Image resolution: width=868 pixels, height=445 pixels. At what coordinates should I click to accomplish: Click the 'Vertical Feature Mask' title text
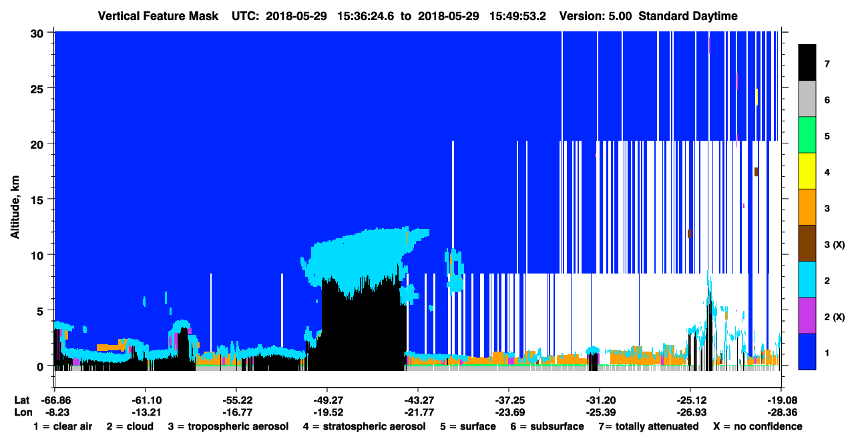coord(158,16)
